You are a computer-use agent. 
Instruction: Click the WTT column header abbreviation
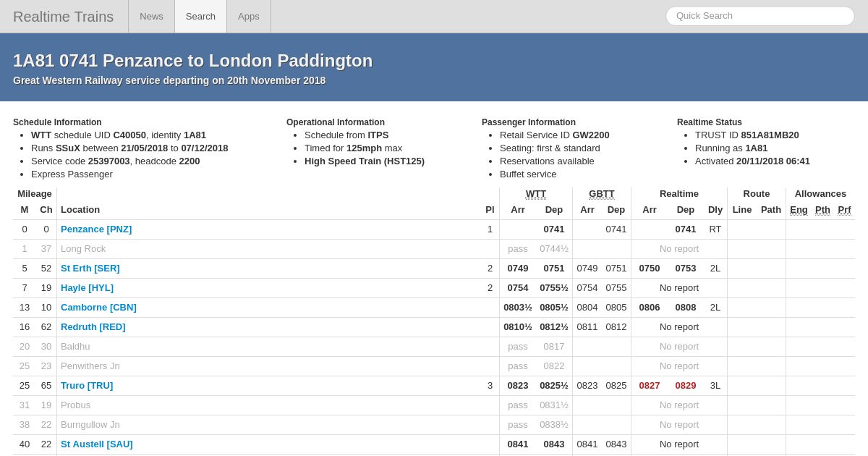point(536,194)
